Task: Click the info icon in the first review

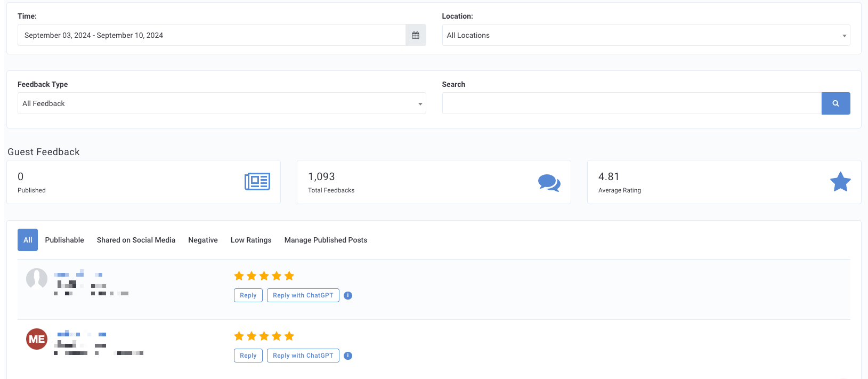Action: [348, 295]
